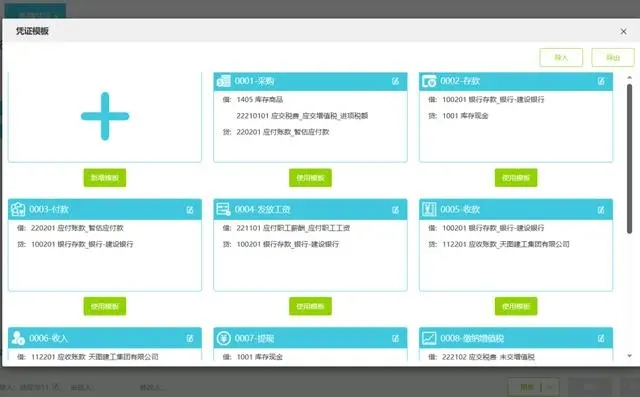This screenshot has width=640, height=397.
Task: Click the 导出 export button
Action: (613, 58)
